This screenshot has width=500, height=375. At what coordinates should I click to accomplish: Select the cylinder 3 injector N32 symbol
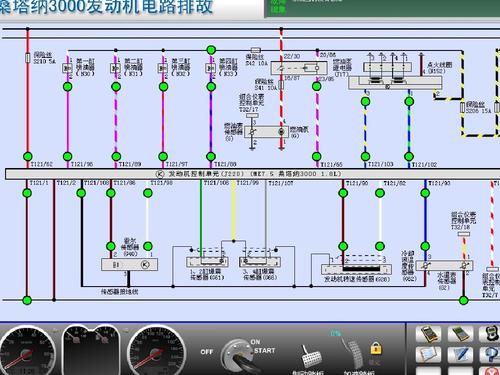tap(163, 68)
